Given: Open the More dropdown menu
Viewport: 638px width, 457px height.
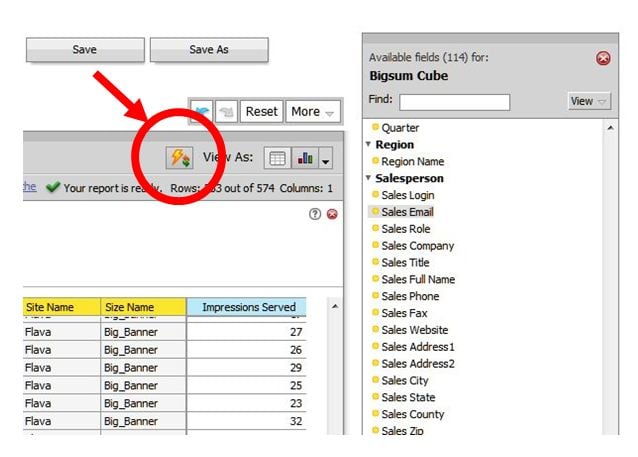Looking at the screenshot, I should (x=314, y=111).
